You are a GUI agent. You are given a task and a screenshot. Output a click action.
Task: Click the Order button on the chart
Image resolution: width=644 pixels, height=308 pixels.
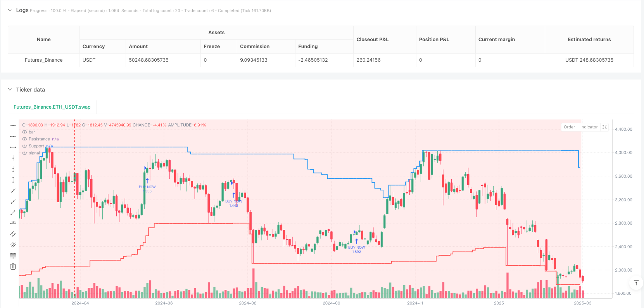pos(569,127)
